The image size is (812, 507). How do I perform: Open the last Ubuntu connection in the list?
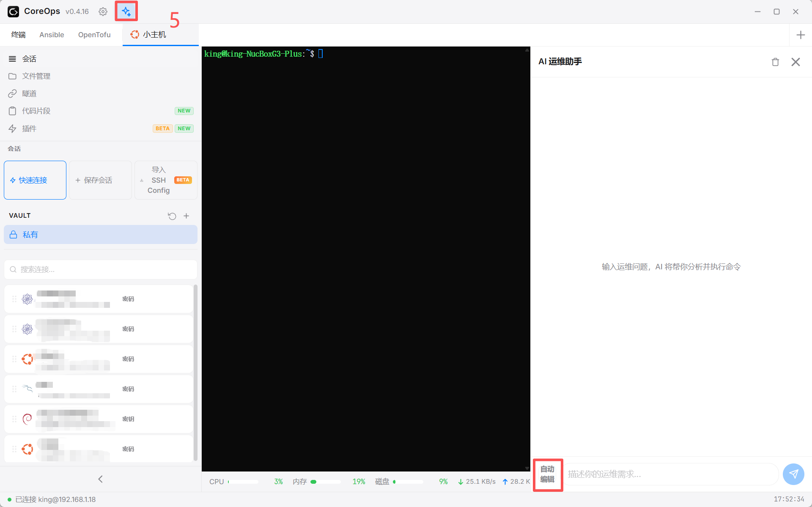(x=99, y=449)
